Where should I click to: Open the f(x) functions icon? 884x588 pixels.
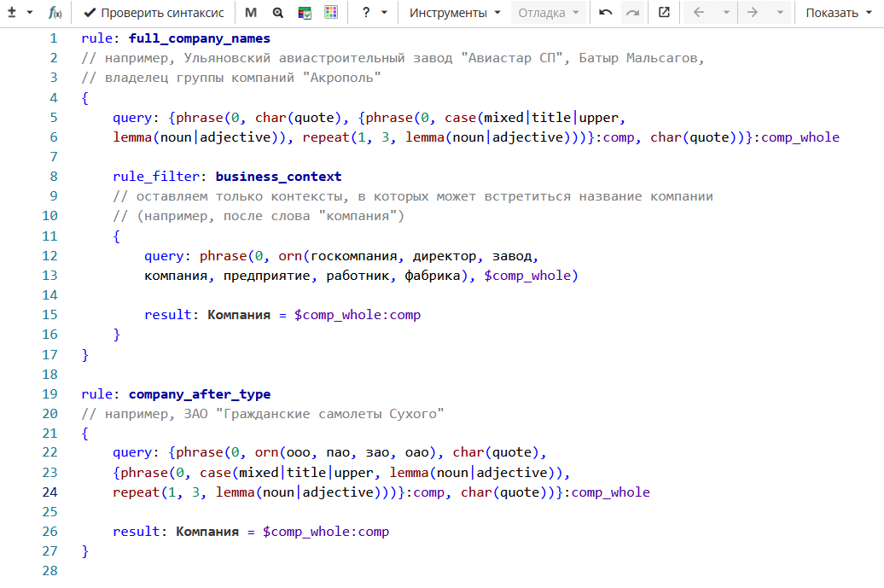tap(55, 13)
